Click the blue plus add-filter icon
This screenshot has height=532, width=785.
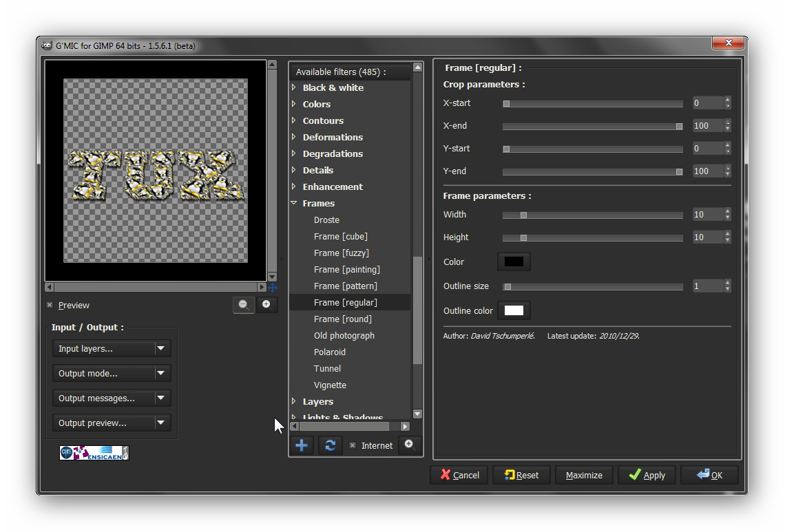click(302, 445)
